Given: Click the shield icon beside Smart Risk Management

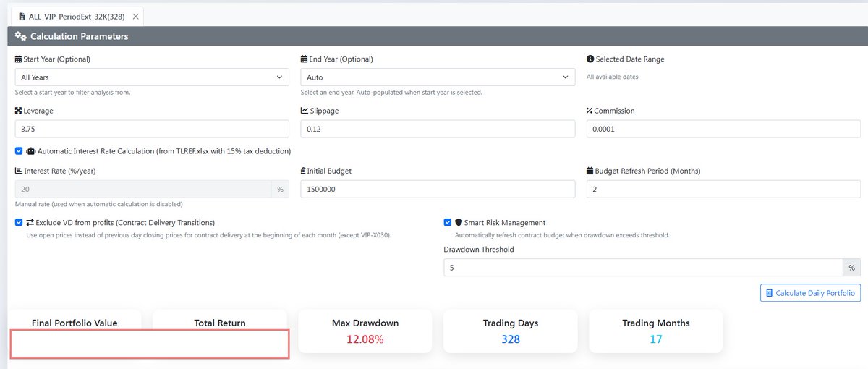Looking at the screenshot, I should [459, 223].
